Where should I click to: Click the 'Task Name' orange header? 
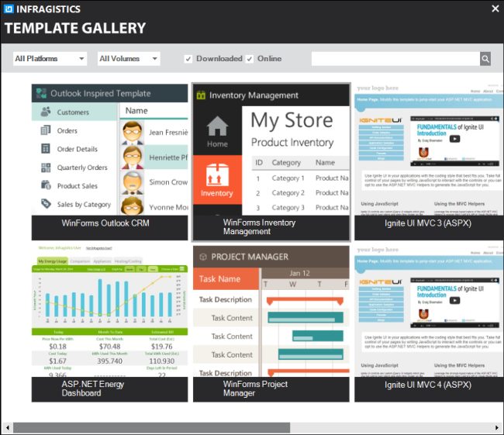click(x=226, y=278)
